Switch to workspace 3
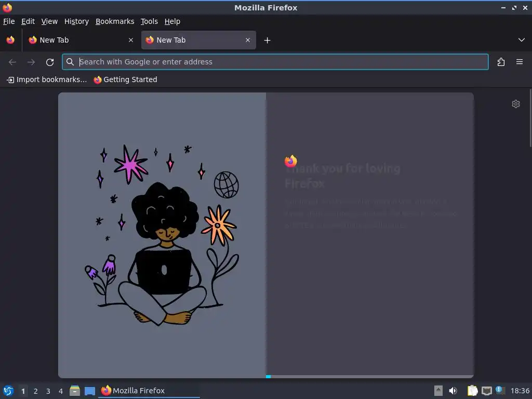The width and height of the screenshot is (532, 399). [48, 391]
